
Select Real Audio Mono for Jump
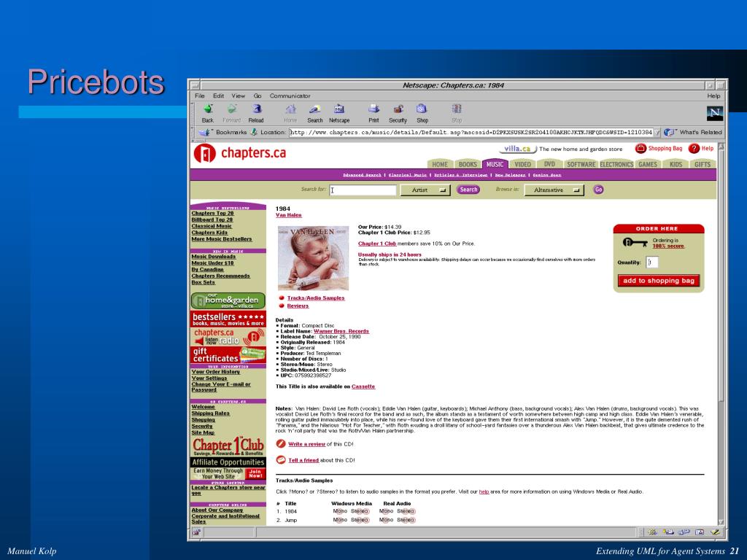[x=387, y=520]
